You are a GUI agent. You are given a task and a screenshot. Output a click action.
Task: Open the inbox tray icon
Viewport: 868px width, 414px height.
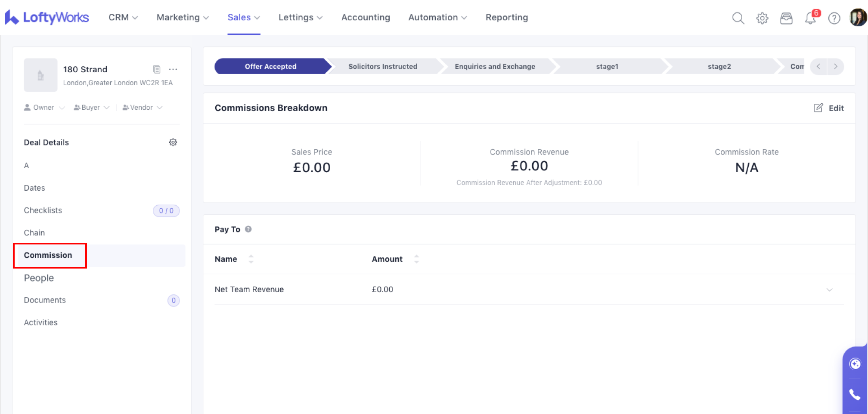[x=786, y=18]
